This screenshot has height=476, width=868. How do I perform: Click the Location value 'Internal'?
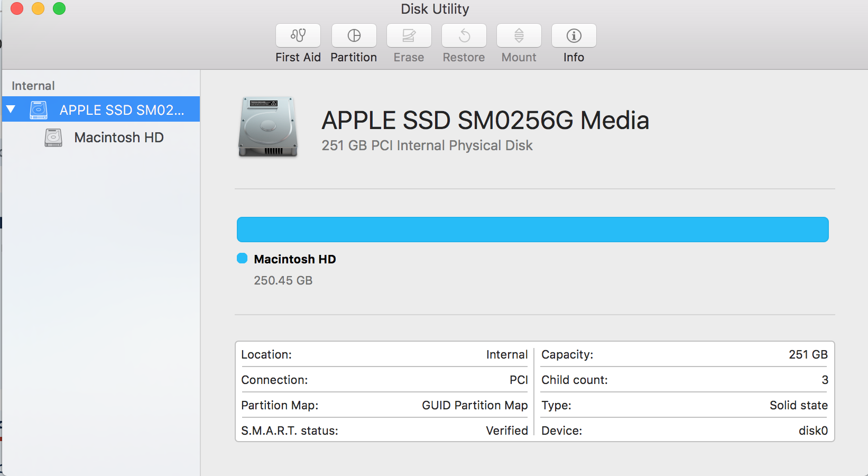[x=507, y=354]
